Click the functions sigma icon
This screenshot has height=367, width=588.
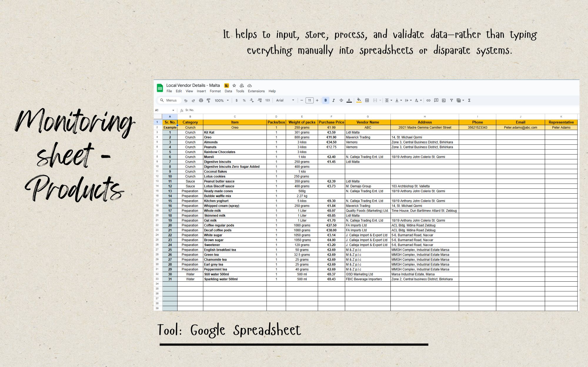(469, 100)
